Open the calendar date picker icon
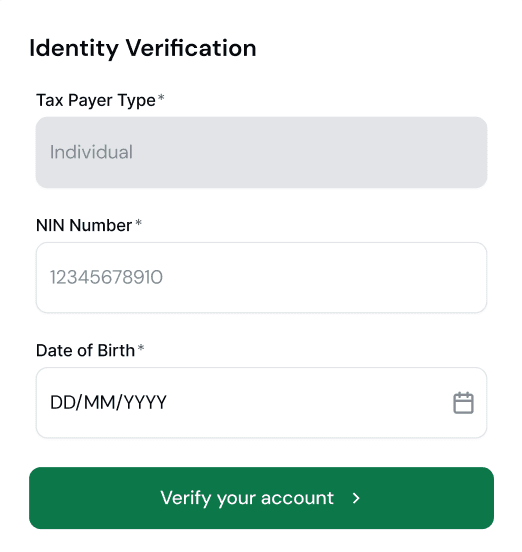Viewport: 522px width, 552px height. coord(463,402)
